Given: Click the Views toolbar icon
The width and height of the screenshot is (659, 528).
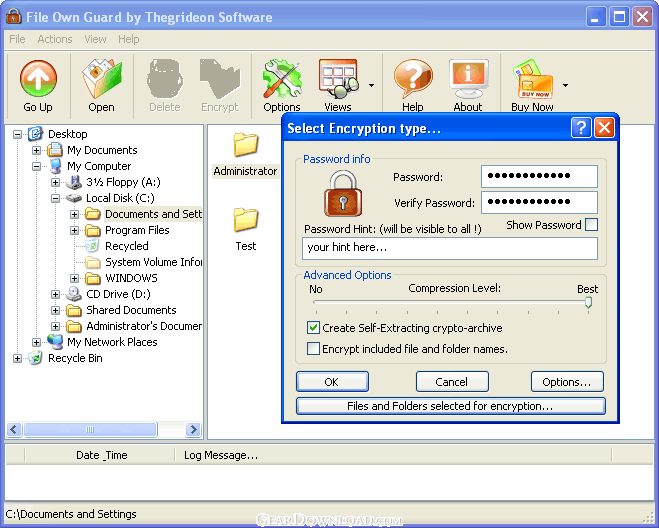Looking at the screenshot, I should point(338,79).
